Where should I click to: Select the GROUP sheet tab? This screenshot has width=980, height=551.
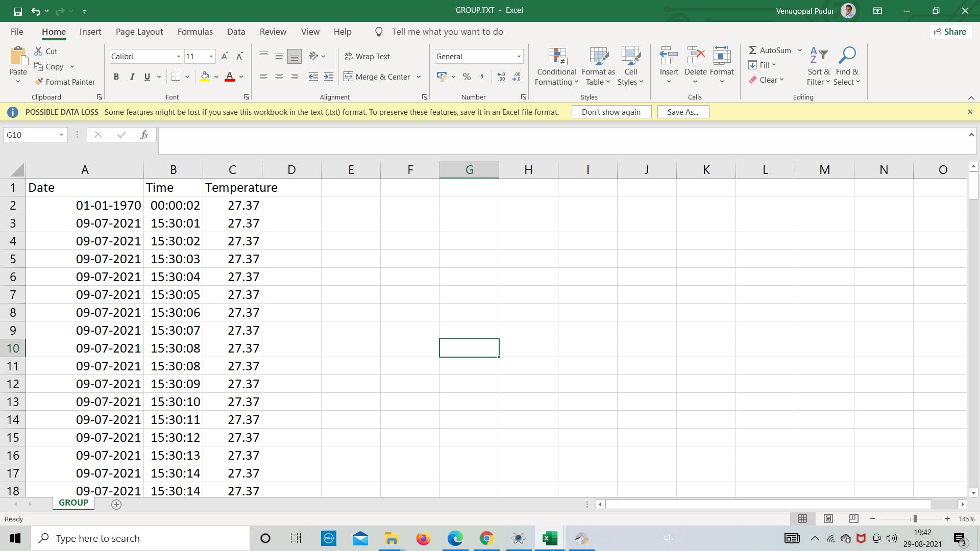coord(73,503)
